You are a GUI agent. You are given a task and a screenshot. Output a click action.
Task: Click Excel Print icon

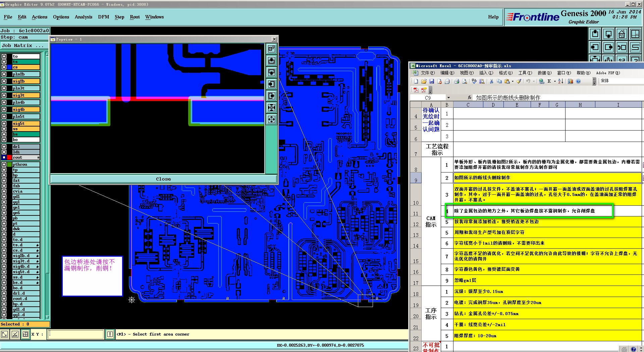pos(457,81)
